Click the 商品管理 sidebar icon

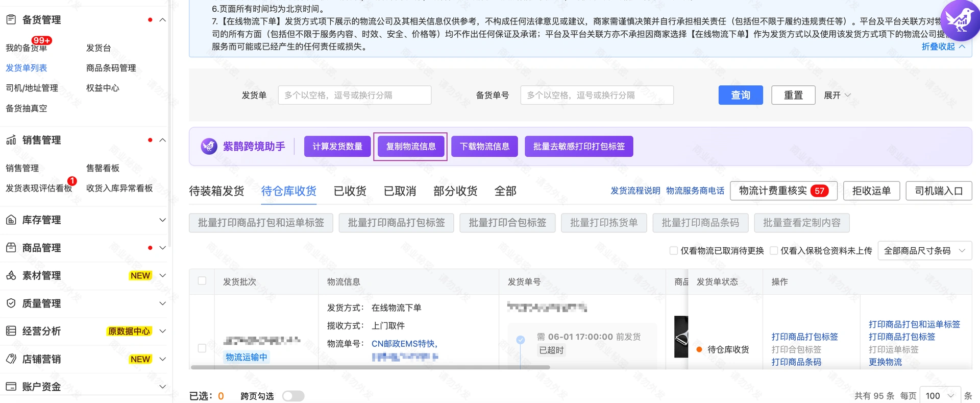[x=11, y=248]
